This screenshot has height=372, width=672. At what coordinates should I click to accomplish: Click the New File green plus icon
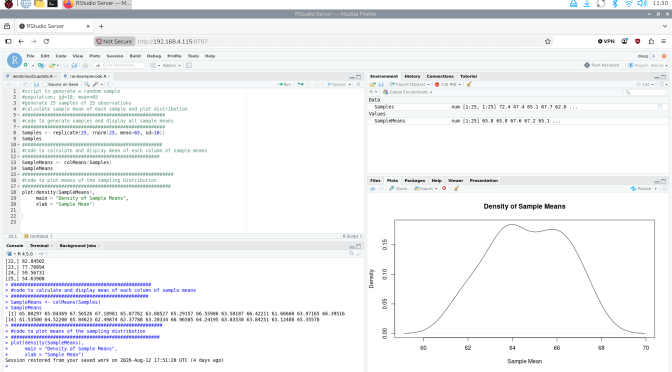tap(26, 65)
